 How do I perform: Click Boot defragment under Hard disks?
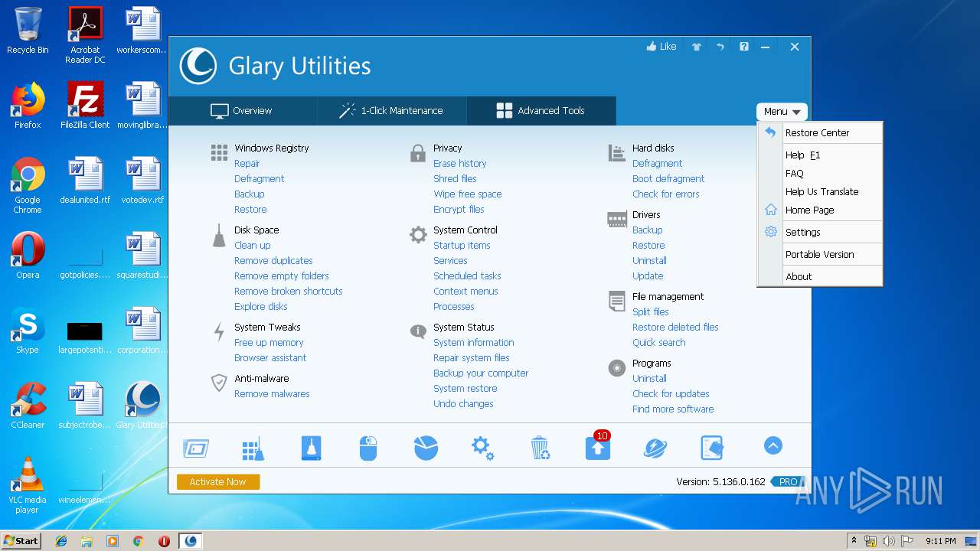668,179
